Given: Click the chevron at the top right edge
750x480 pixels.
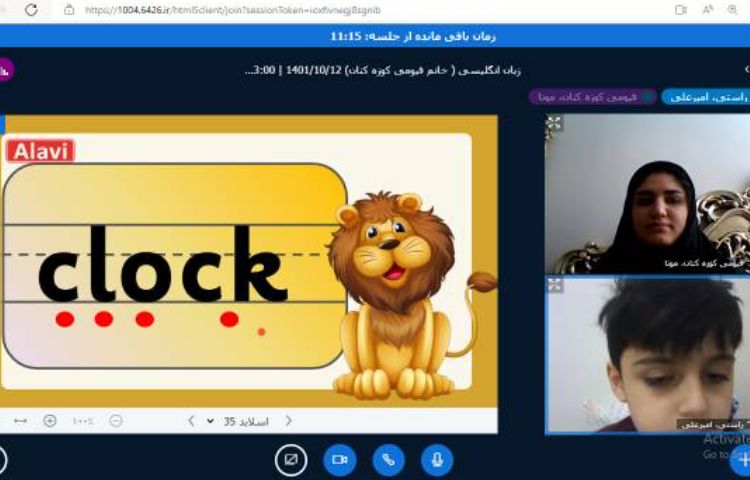Looking at the screenshot, I should point(746,70).
